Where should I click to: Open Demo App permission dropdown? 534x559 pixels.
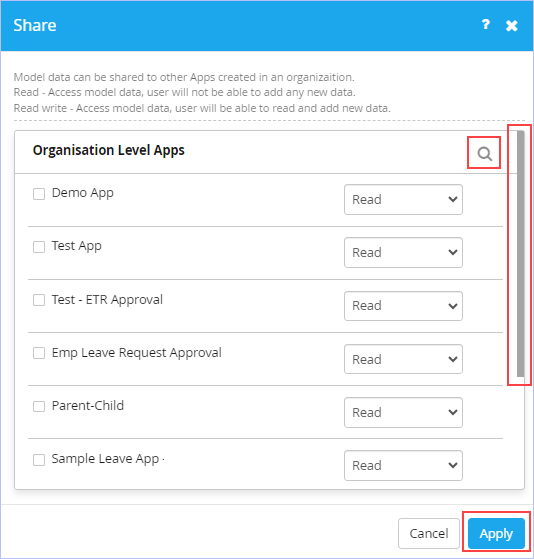click(x=403, y=200)
